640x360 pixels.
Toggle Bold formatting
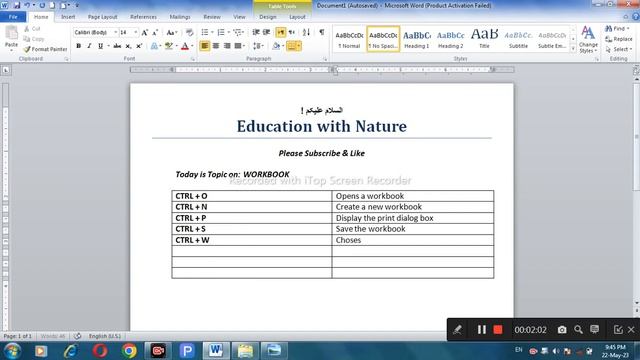click(x=78, y=46)
